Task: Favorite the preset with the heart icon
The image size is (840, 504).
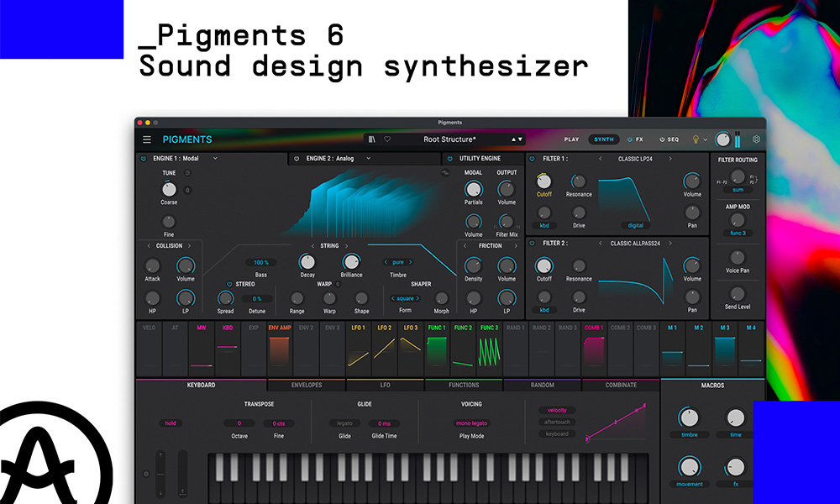Action: pos(387,139)
